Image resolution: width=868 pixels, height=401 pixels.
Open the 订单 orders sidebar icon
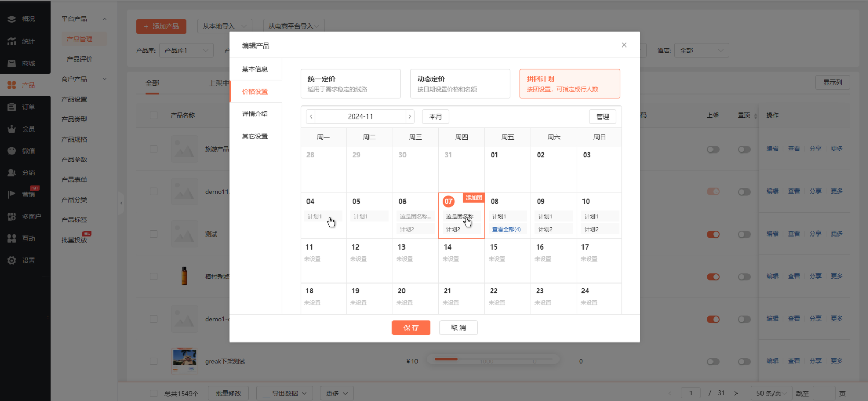point(11,107)
